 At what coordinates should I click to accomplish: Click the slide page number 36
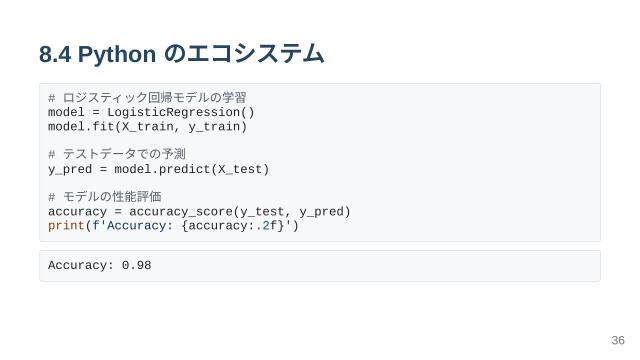point(618,340)
